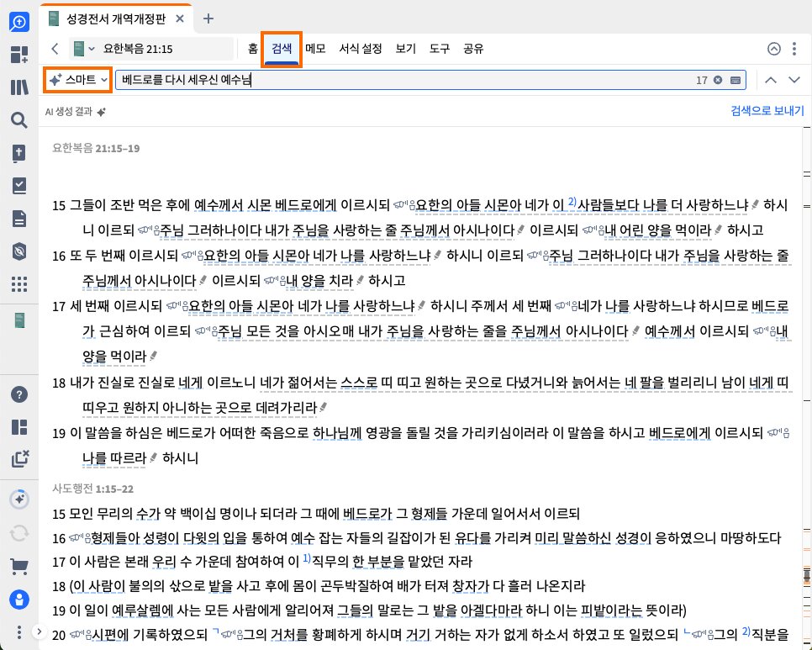
Task: Open the resource book icon dropdown
Action: (x=84, y=49)
